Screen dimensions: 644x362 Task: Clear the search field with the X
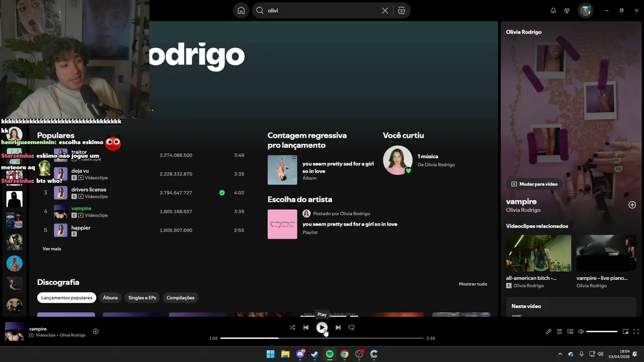click(385, 11)
